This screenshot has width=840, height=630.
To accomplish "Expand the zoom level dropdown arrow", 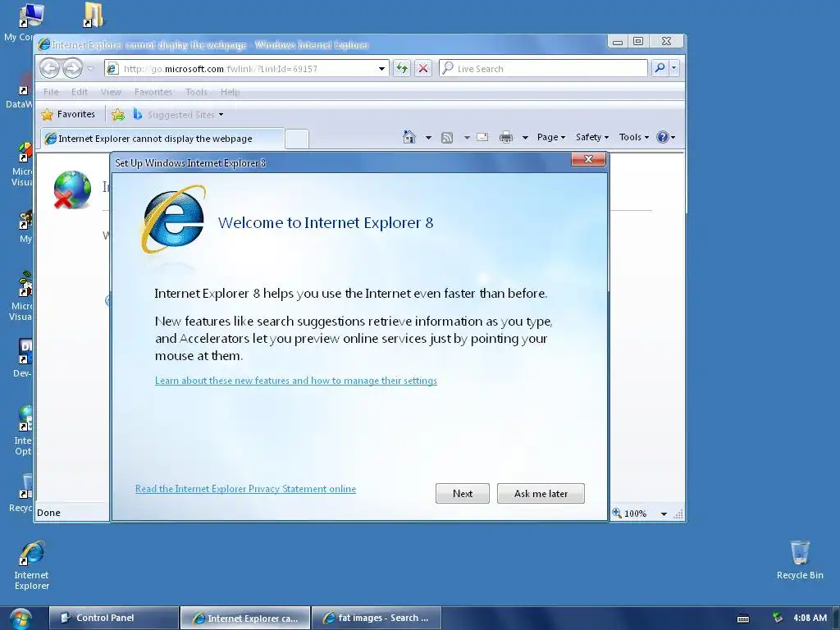I will (664, 514).
